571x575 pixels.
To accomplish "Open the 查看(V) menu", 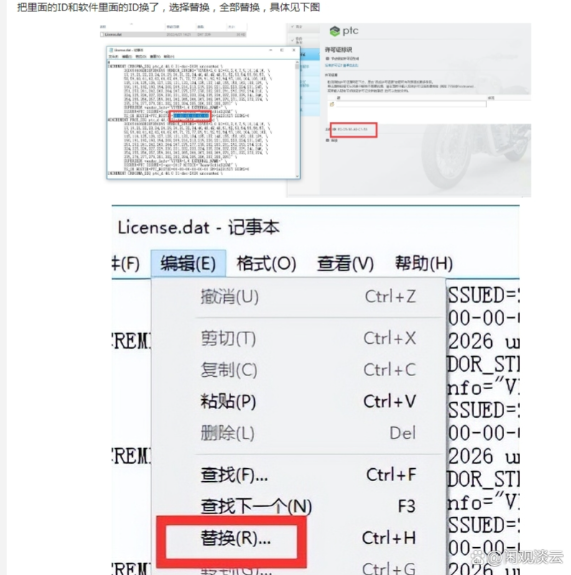I will click(345, 263).
